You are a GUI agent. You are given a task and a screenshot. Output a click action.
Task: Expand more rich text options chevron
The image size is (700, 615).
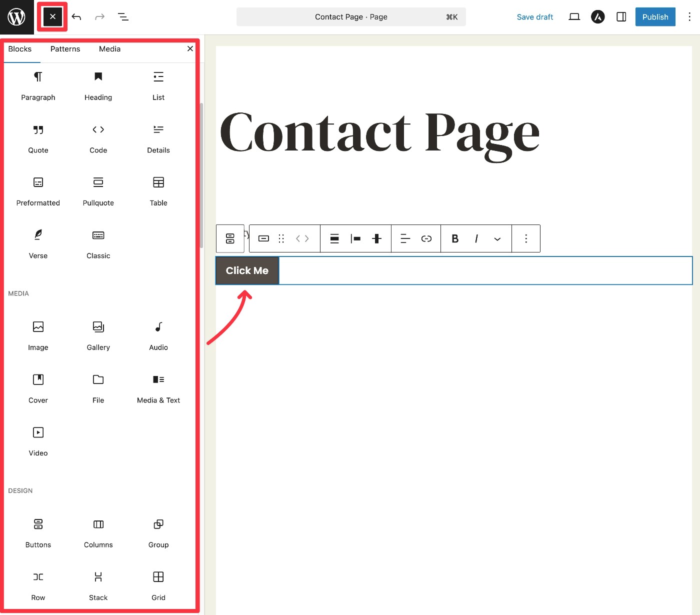(497, 239)
